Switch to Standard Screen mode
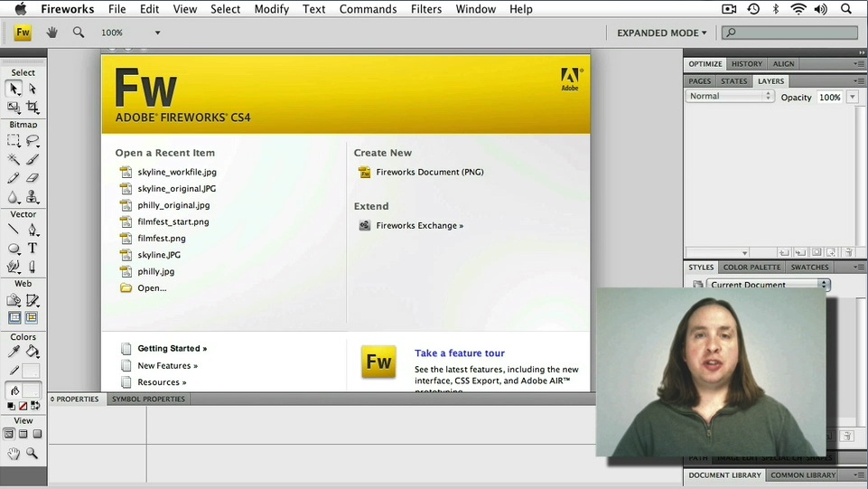868x489 pixels. tap(9, 434)
